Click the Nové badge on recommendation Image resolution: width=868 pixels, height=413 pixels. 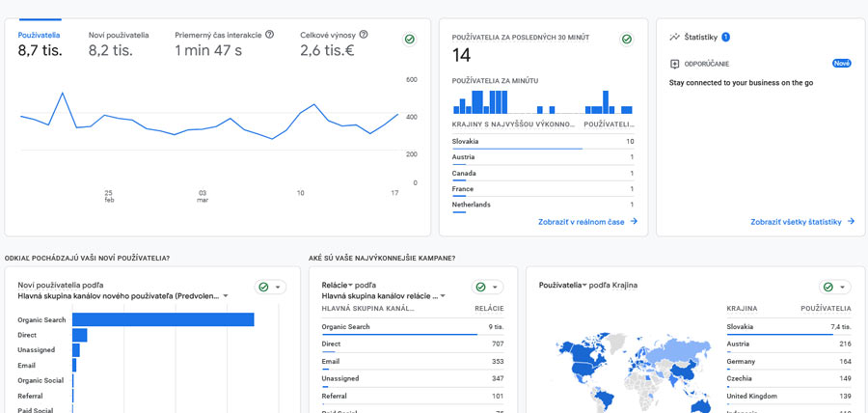841,64
